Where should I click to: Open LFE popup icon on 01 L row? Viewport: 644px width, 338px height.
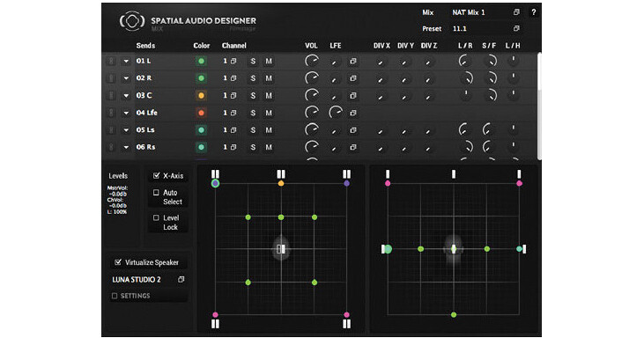coord(352,61)
